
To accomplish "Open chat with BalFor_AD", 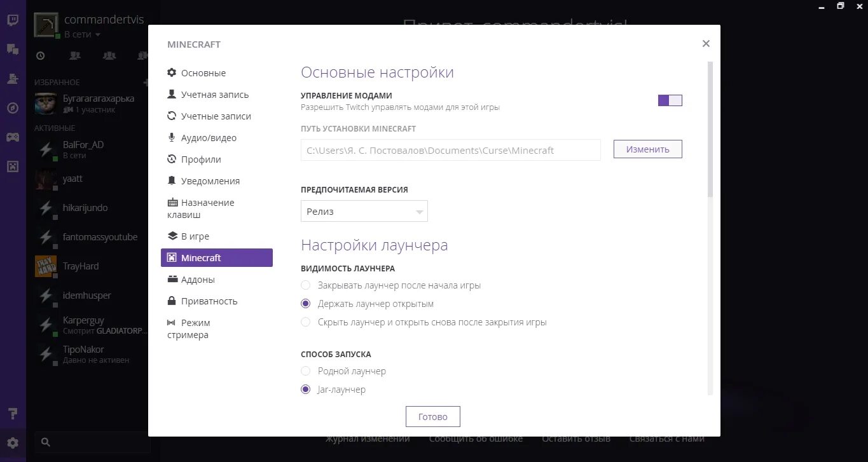I will coord(92,149).
